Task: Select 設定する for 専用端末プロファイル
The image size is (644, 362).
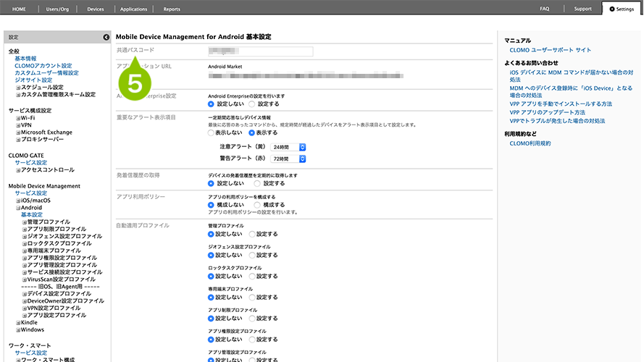Action: click(x=252, y=298)
